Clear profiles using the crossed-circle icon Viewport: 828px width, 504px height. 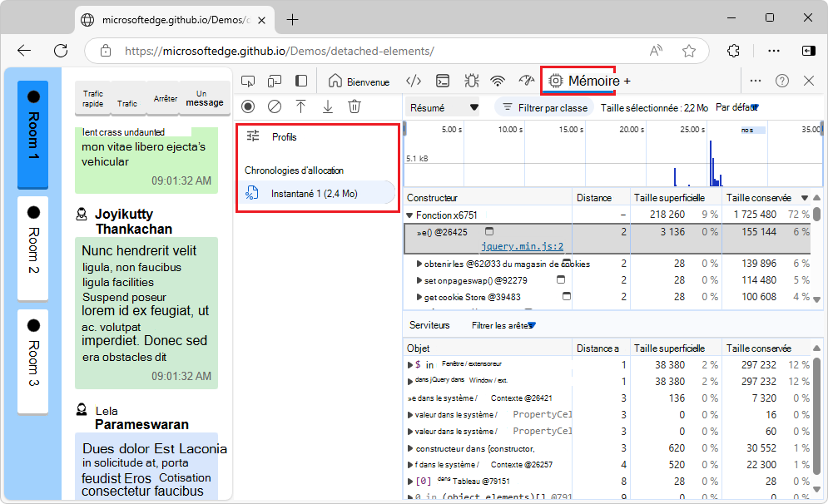click(275, 106)
